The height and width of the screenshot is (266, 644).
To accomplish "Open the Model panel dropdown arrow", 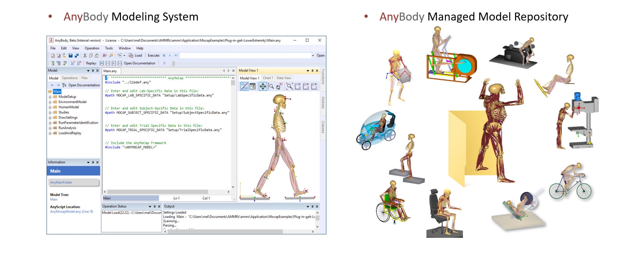I will tap(88, 71).
